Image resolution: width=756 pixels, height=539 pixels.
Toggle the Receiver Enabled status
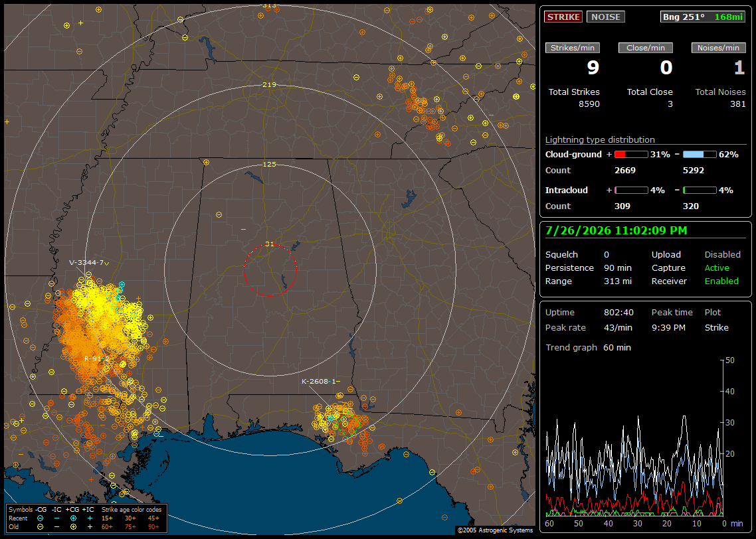(721, 281)
